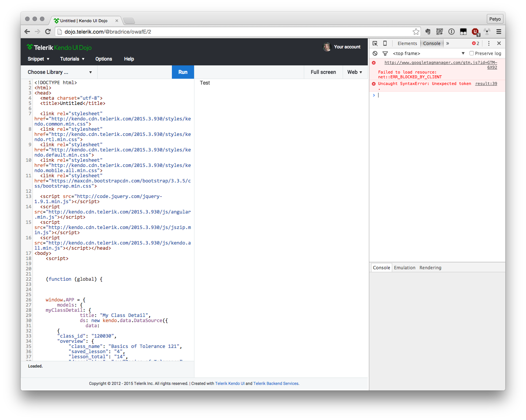The height and width of the screenshot is (420, 526).
Task: Toggle device mode phone icon
Action: click(385, 43)
